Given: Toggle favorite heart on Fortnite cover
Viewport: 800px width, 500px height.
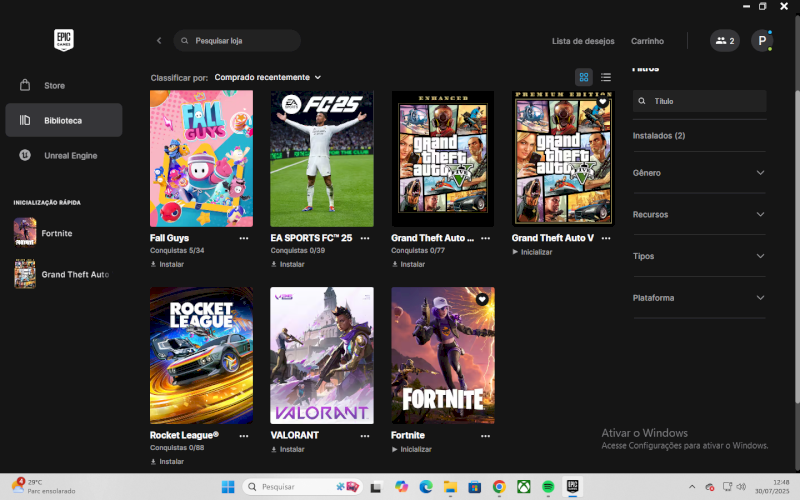Looking at the screenshot, I should (482, 299).
